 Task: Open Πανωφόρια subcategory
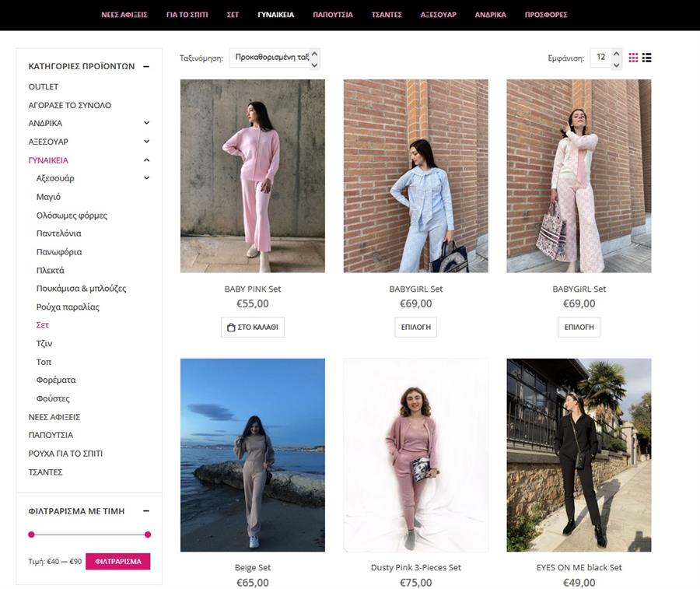59,252
